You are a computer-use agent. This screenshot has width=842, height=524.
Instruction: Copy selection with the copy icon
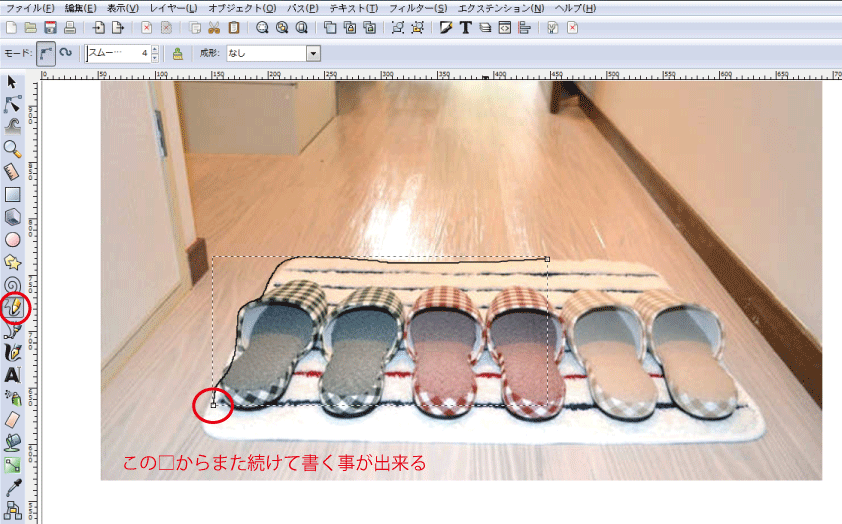[195, 27]
